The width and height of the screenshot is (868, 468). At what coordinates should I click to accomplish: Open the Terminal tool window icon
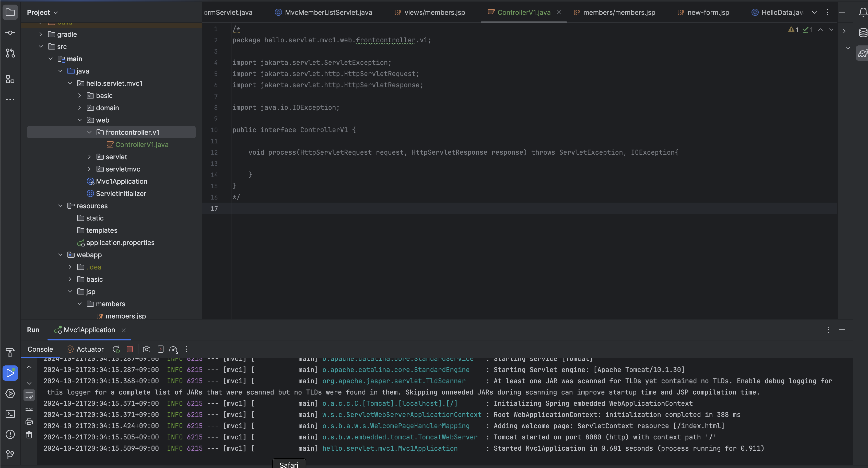tap(10, 414)
